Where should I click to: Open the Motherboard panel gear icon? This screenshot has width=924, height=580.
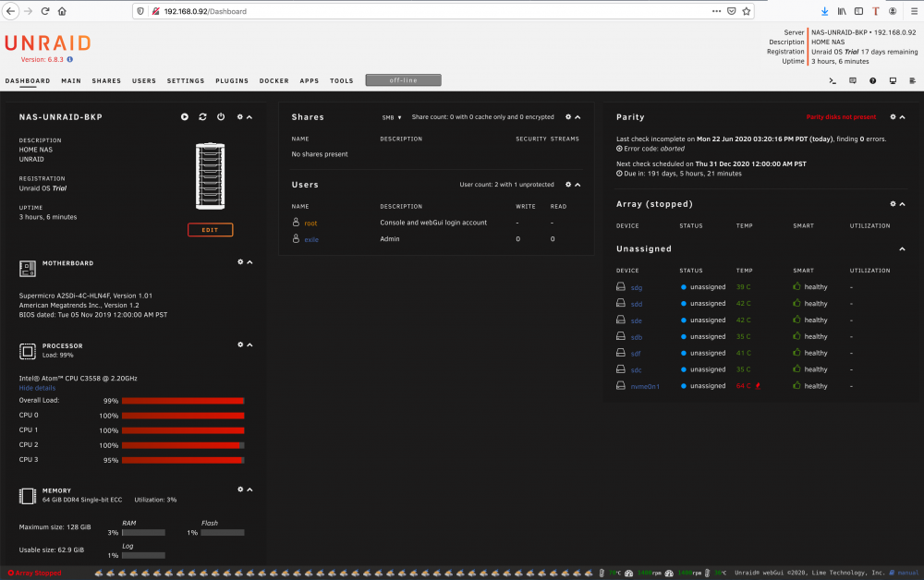[x=240, y=262]
